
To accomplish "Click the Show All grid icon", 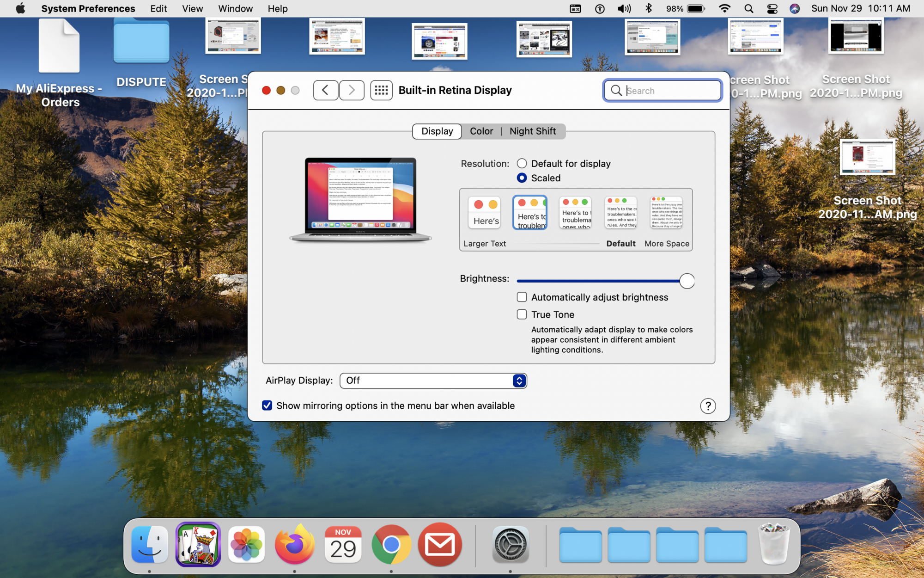I will click(x=381, y=90).
